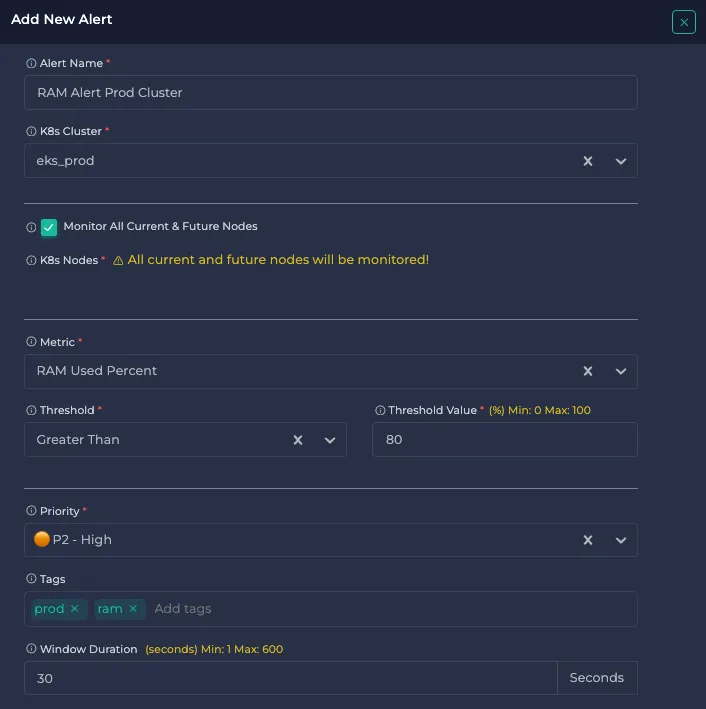Click the orange P2 priority indicator dot
706x709 pixels.
click(x=42, y=539)
